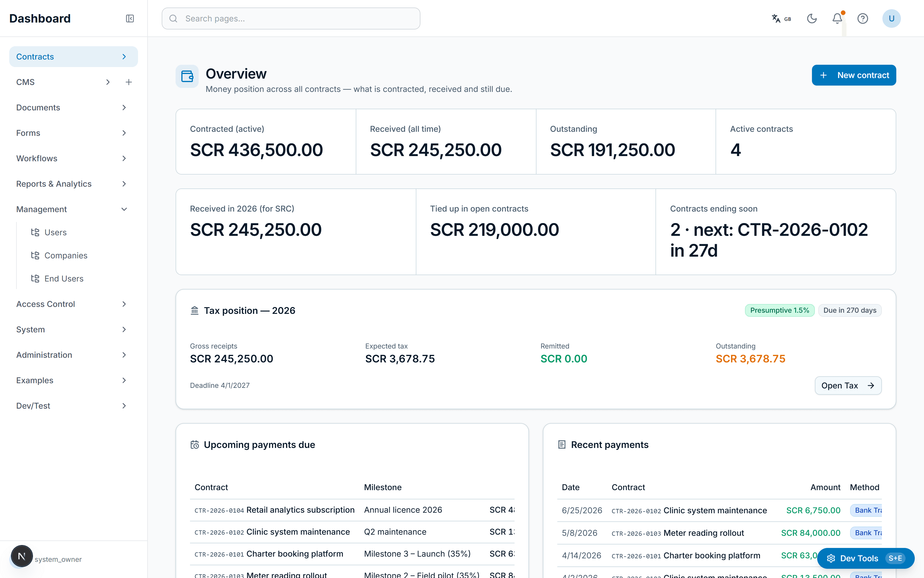The width and height of the screenshot is (924, 578).
Task: Expand the Access Control chevron
Action: pos(124,304)
